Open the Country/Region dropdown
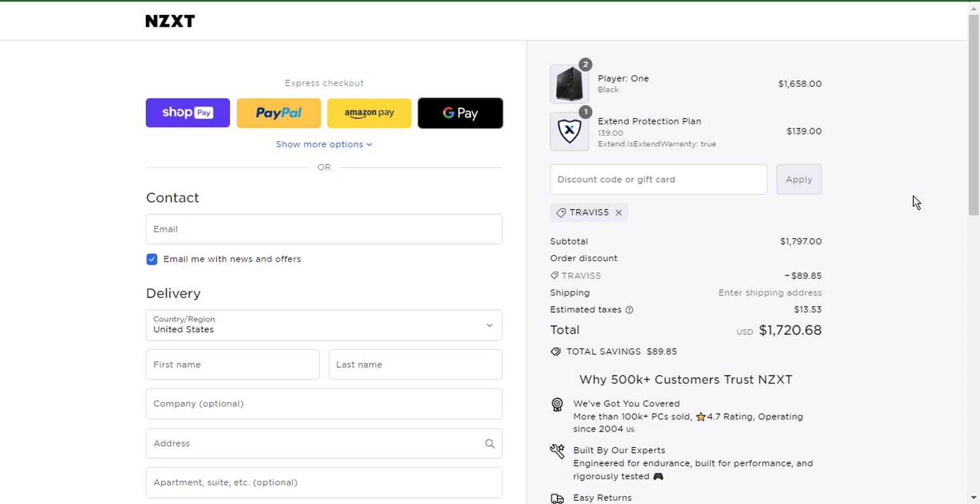 324,325
